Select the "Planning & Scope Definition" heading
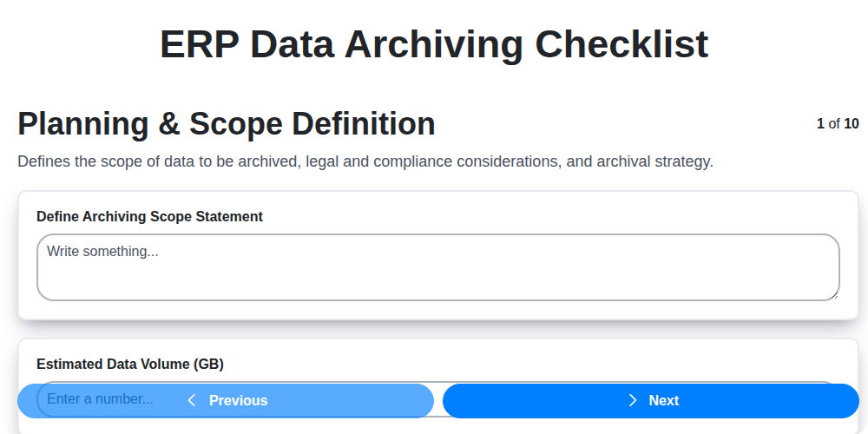This screenshot has height=434, width=868. [227, 124]
